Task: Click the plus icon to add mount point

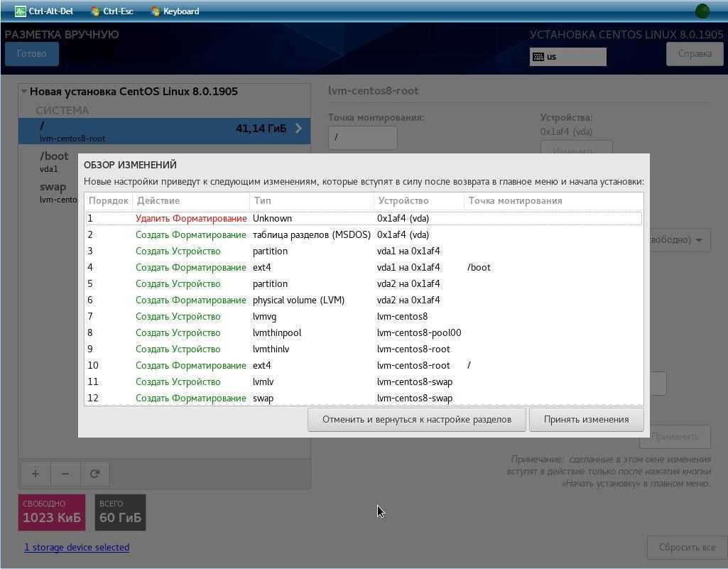Action: [36, 474]
